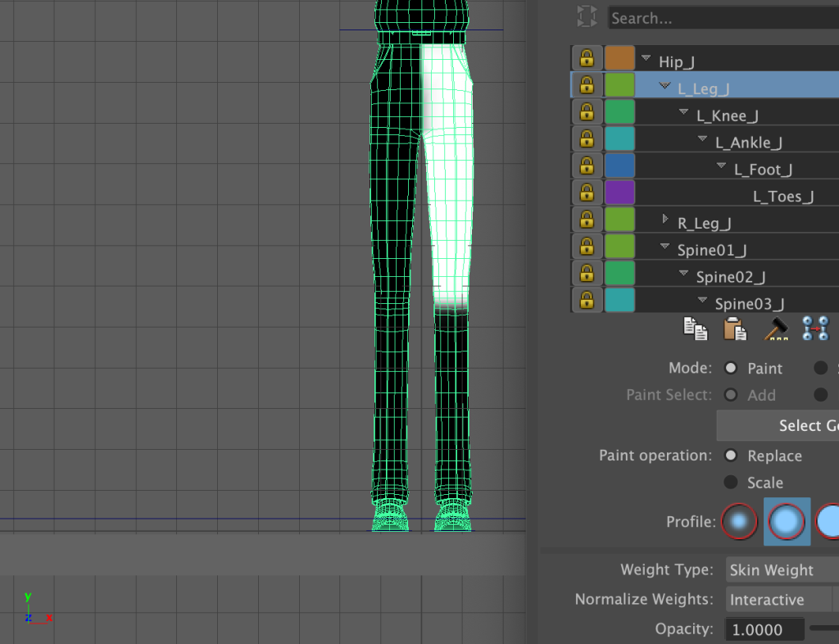Expand the R_Leg_J joint hierarchy

click(x=666, y=220)
